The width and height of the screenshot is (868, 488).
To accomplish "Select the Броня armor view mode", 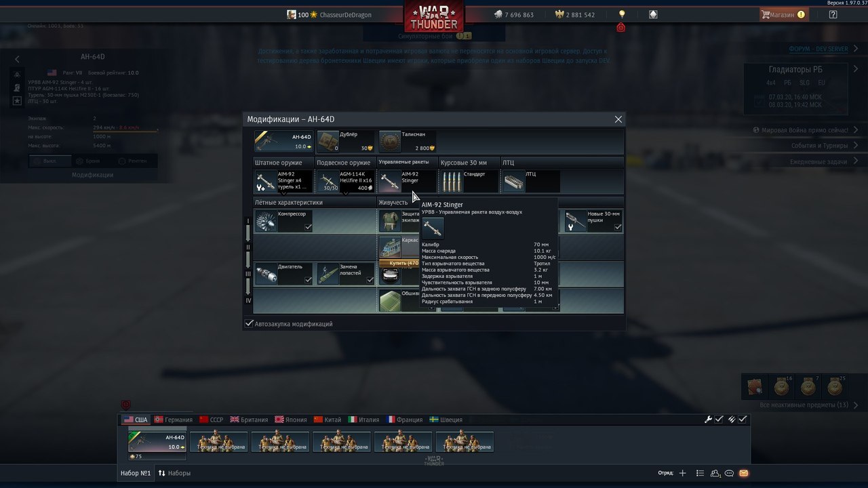I will (92, 161).
